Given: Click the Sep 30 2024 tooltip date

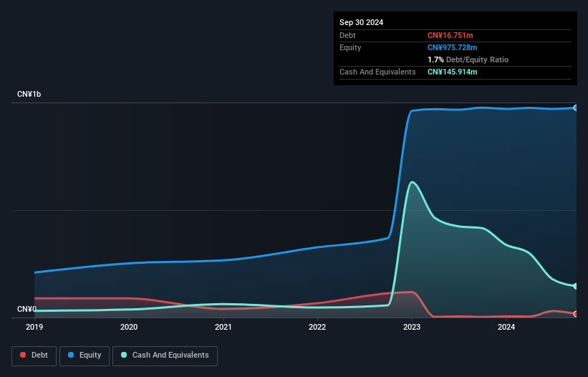Looking at the screenshot, I should [x=361, y=22].
